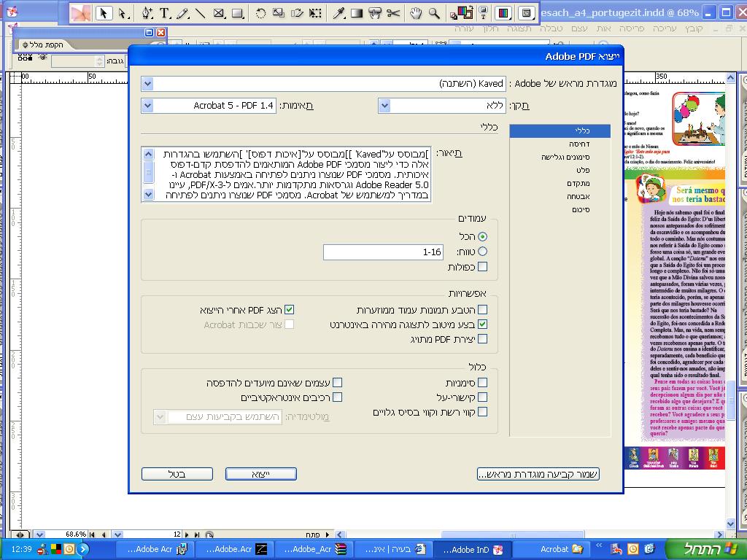Open zoom percentage dropdown in status bar
Viewport: 747px width, 560px height.
click(39, 534)
